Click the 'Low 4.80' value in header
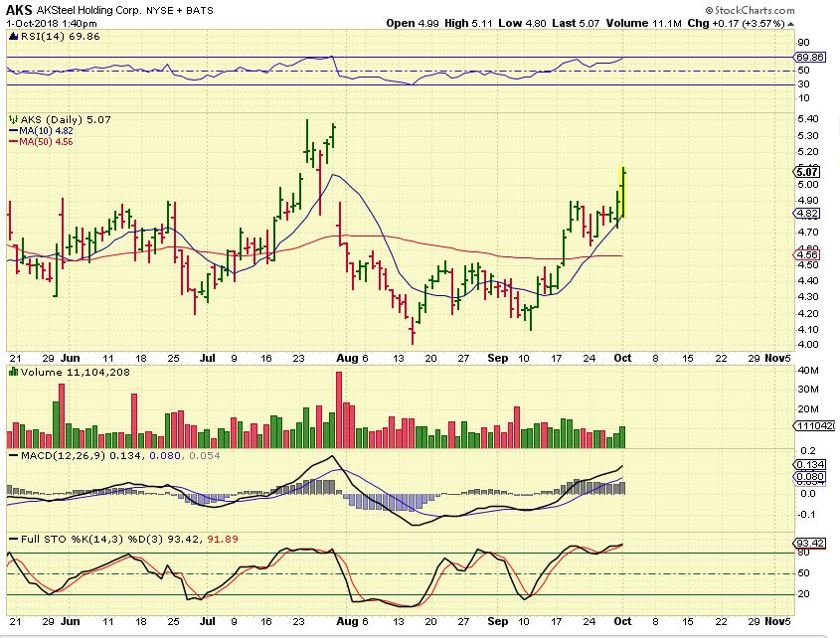 click(x=522, y=24)
